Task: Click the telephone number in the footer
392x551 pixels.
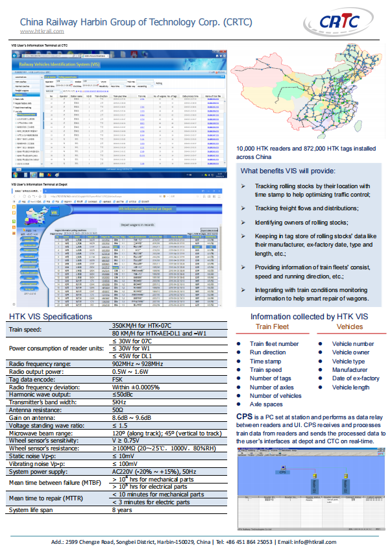Action: (251, 542)
